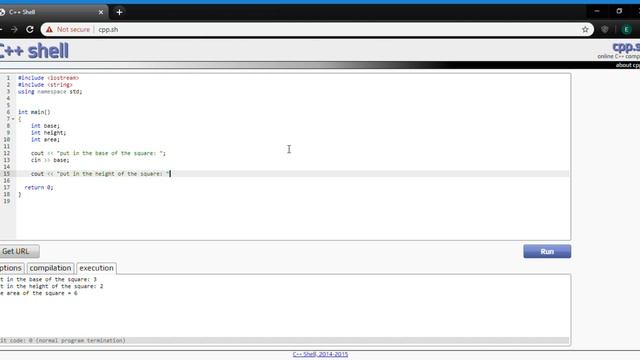
Task: Click the #include <iostream> line
Action: click(48, 78)
